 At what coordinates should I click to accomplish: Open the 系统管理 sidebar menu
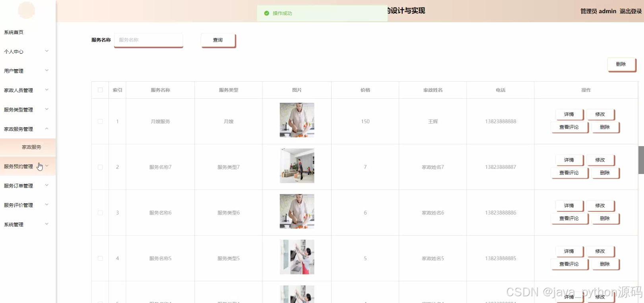point(28,225)
